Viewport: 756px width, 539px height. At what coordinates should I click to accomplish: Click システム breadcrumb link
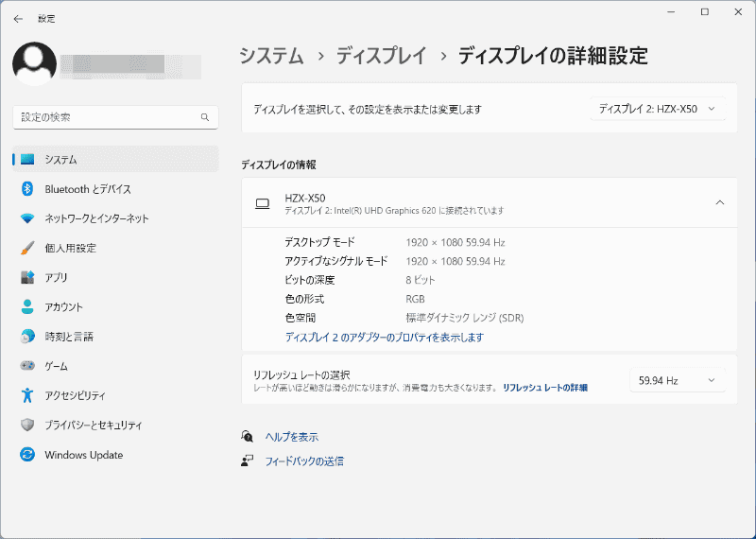pyautogui.click(x=271, y=56)
